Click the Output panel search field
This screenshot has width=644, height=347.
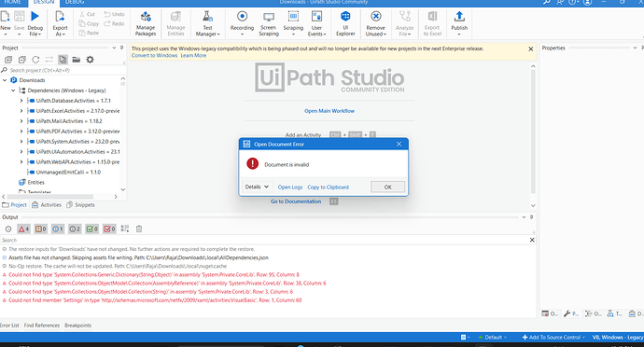click(265, 240)
